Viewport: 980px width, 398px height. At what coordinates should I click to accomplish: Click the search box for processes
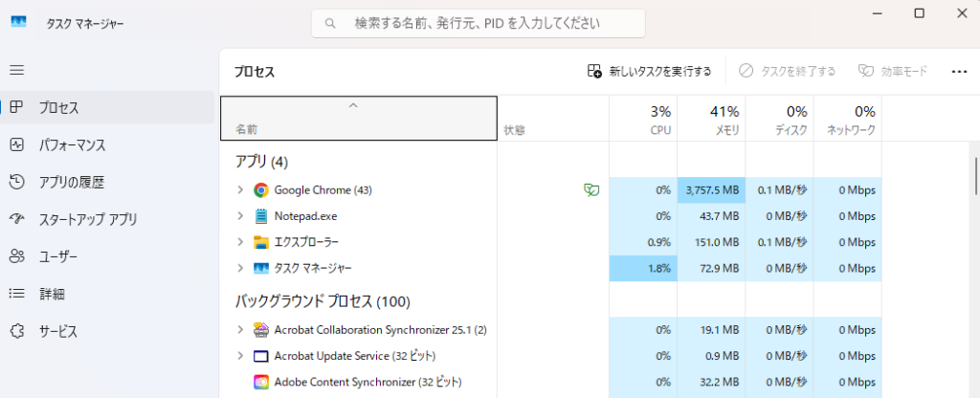479,23
